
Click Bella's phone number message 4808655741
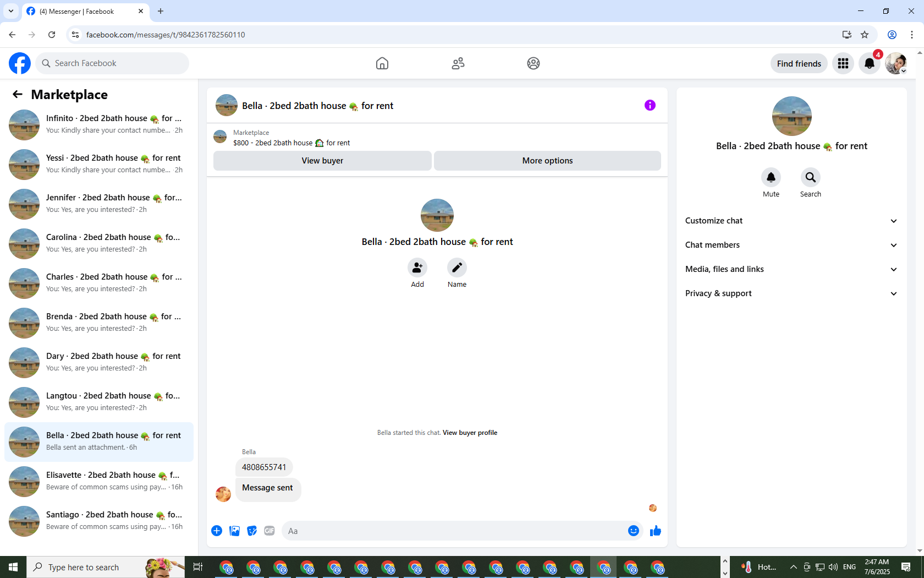[x=264, y=467]
